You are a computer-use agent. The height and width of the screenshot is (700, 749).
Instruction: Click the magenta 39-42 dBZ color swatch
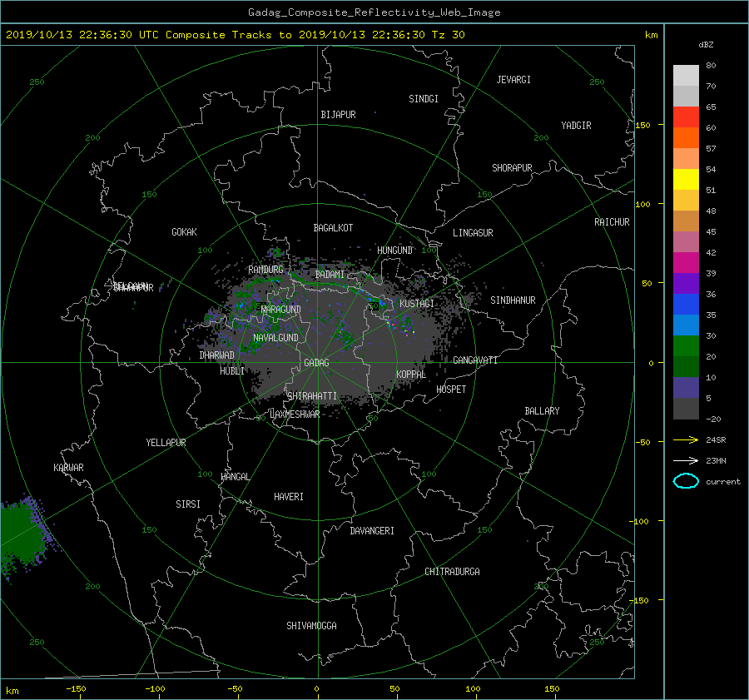click(x=686, y=262)
